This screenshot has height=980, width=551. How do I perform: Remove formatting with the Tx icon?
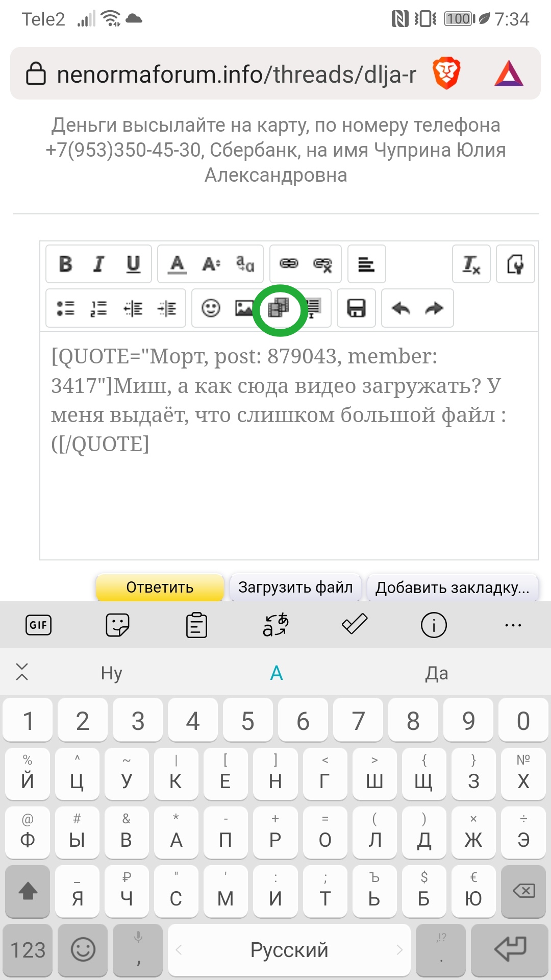click(x=471, y=264)
